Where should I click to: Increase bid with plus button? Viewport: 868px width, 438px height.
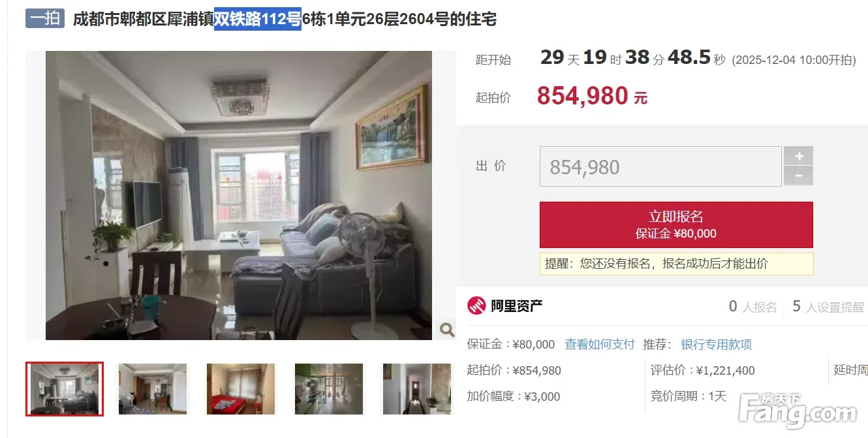[798, 156]
